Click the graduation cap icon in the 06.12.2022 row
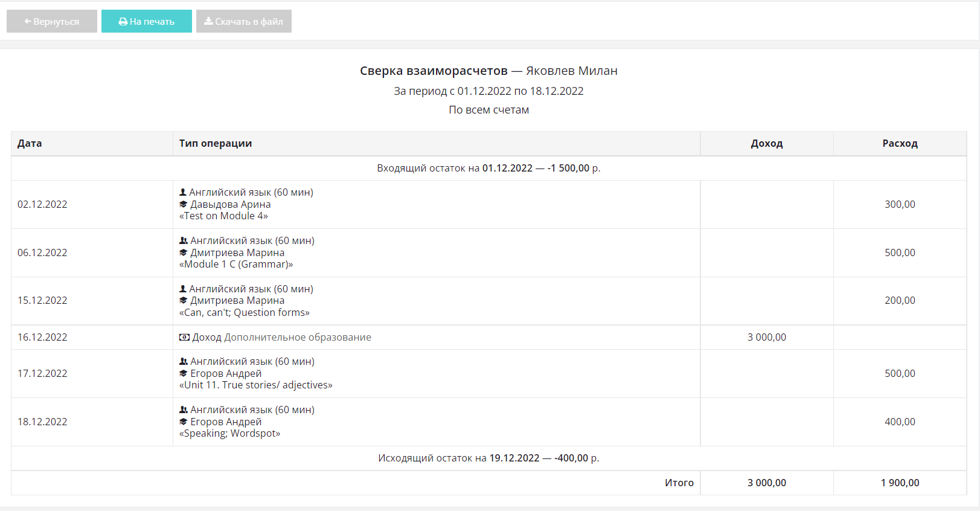Screen dimensions: 980x511 (184, 252)
